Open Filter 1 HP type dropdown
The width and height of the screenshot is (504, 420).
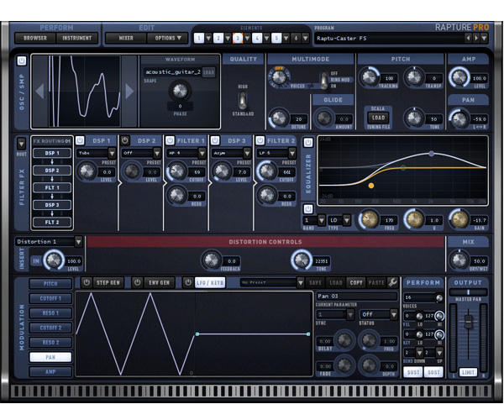pos(202,153)
